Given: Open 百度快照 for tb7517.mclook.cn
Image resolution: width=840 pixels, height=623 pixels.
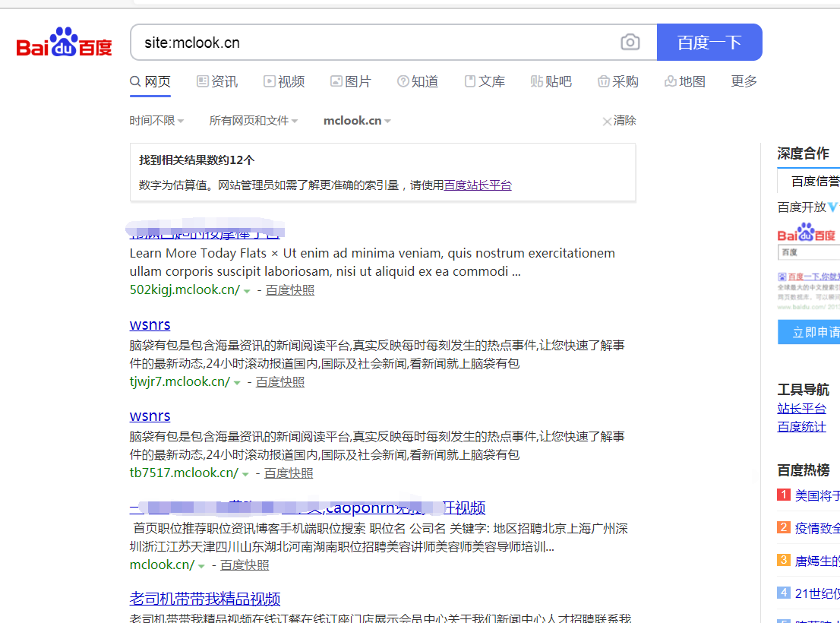Looking at the screenshot, I should [289, 473].
